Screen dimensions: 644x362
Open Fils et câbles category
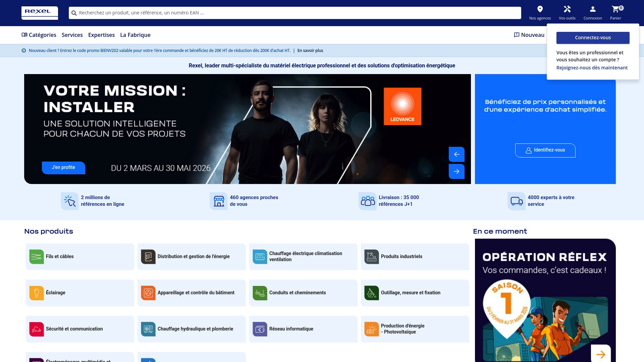[80, 257]
